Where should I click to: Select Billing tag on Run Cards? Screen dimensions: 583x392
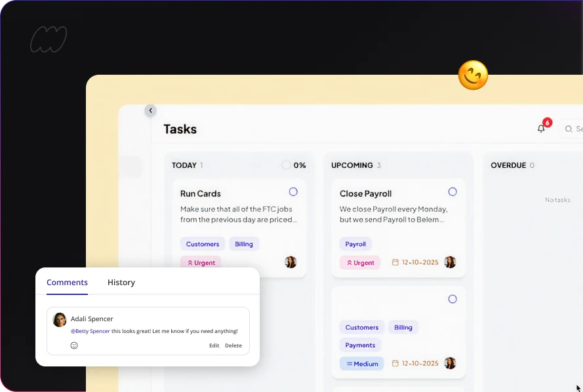tap(244, 244)
